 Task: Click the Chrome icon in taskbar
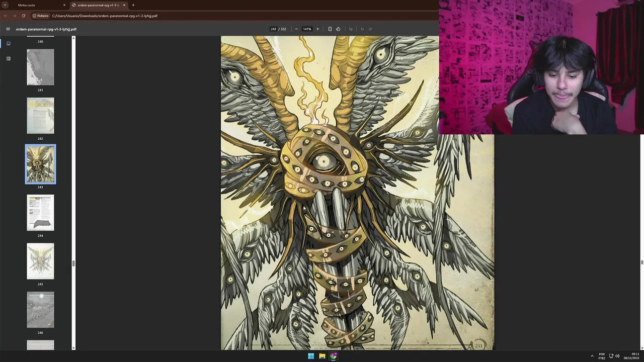click(x=334, y=356)
